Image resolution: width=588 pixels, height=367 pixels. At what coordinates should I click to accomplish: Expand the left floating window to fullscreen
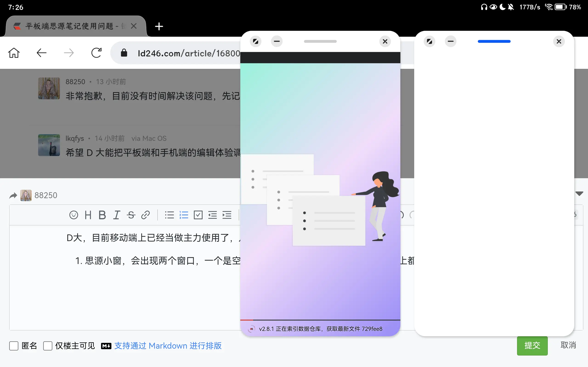pyautogui.click(x=255, y=41)
